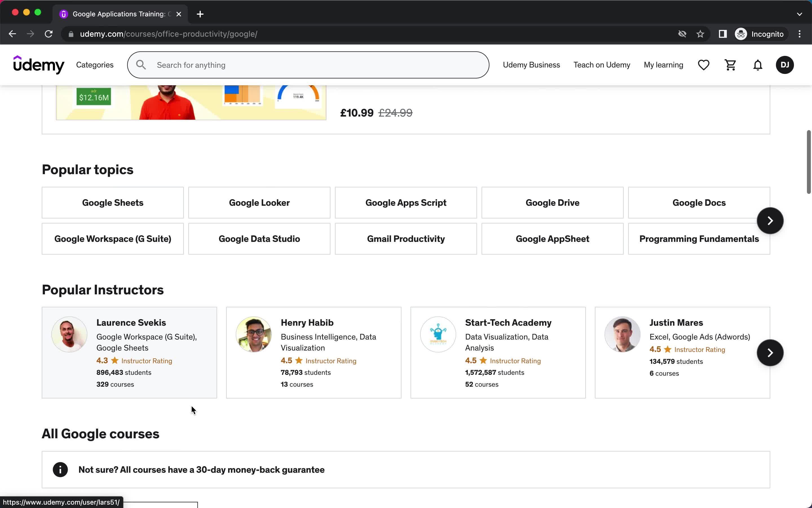
Task: Show next popular topics
Action: [770, 221]
